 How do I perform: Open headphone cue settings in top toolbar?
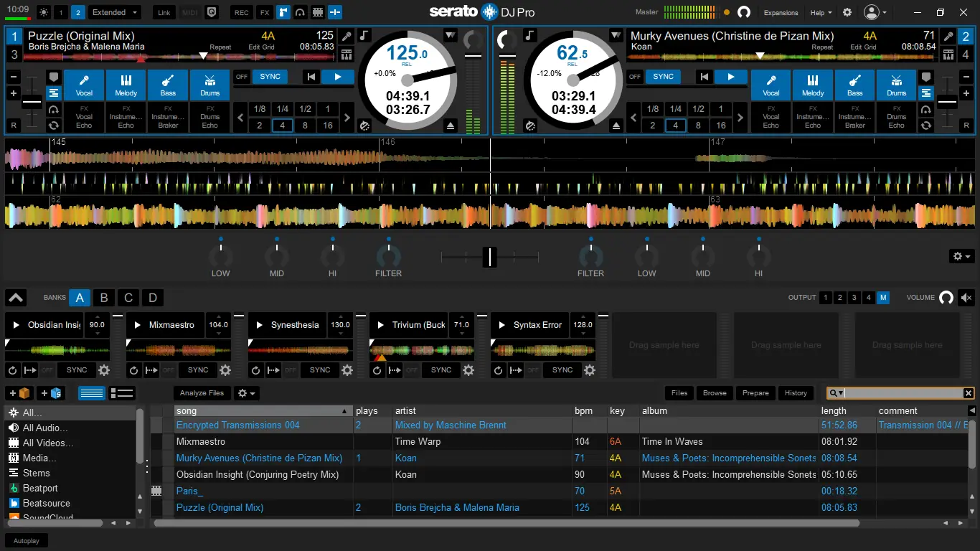300,12
